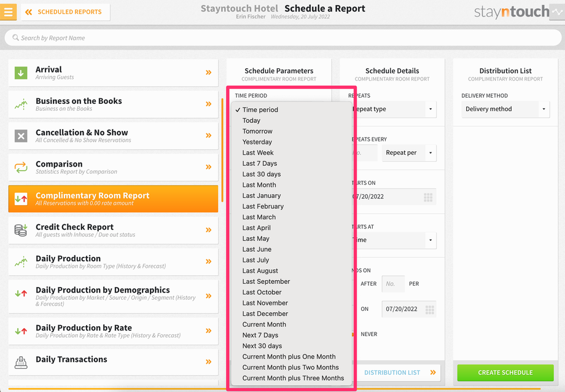Open Daily Transactions double chevron
The width and height of the screenshot is (565, 392).
(x=209, y=362)
